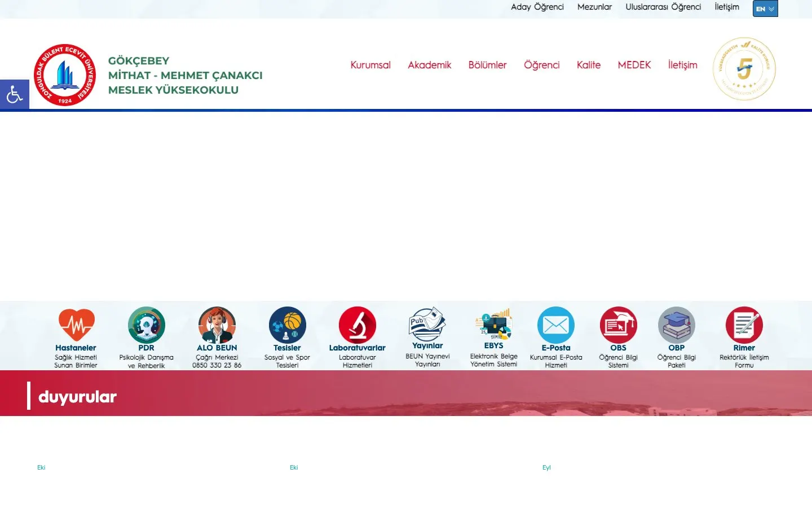Open the PDR psychological counseling icon

point(146,325)
